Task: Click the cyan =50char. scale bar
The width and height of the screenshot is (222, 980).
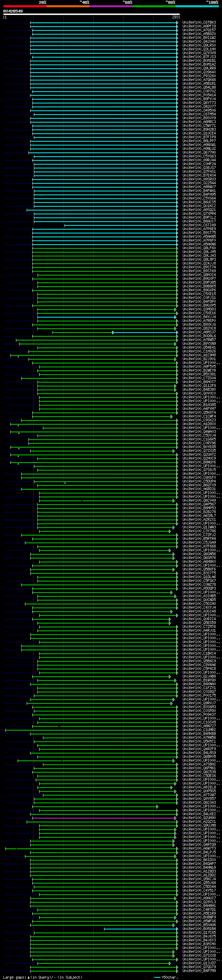Action: click(x=157, y=977)
